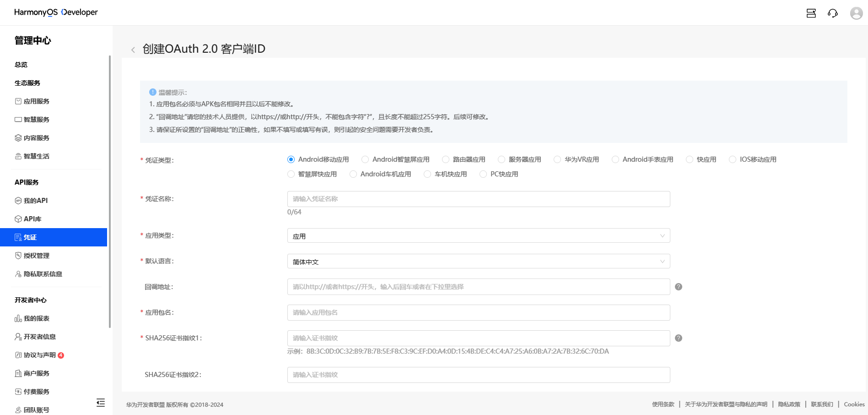The width and height of the screenshot is (868, 415).
Task: View 隐私联系信息 settings
Action: coord(43,274)
